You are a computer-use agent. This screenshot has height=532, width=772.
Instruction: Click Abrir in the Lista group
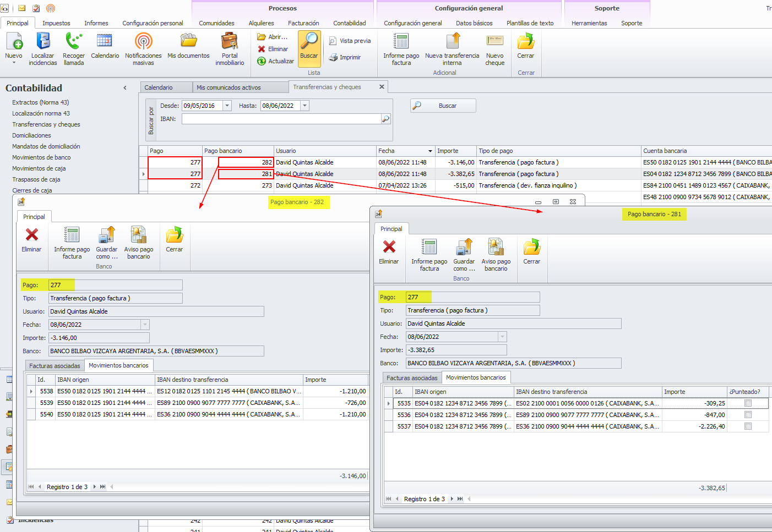(273, 37)
